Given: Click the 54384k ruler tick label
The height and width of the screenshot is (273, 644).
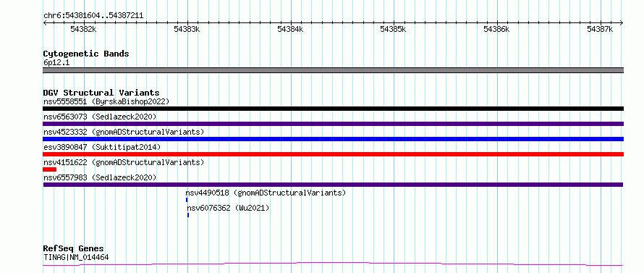Looking at the screenshot, I should (x=290, y=29).
